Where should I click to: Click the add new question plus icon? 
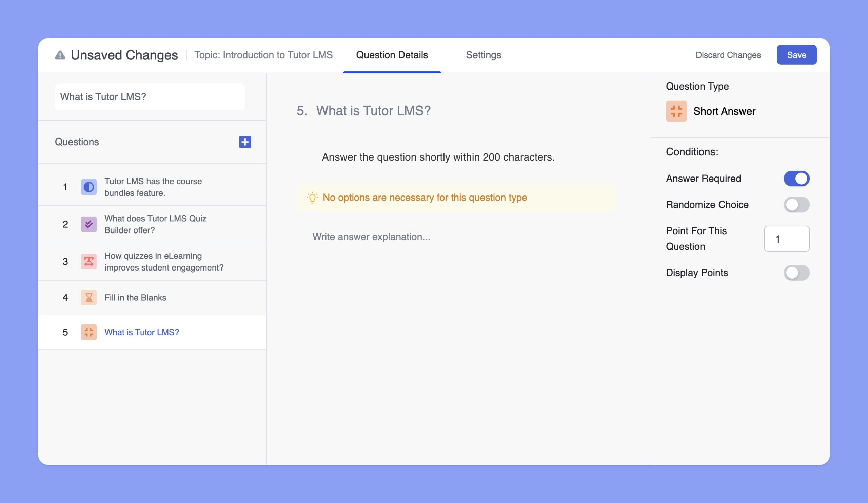245,141
